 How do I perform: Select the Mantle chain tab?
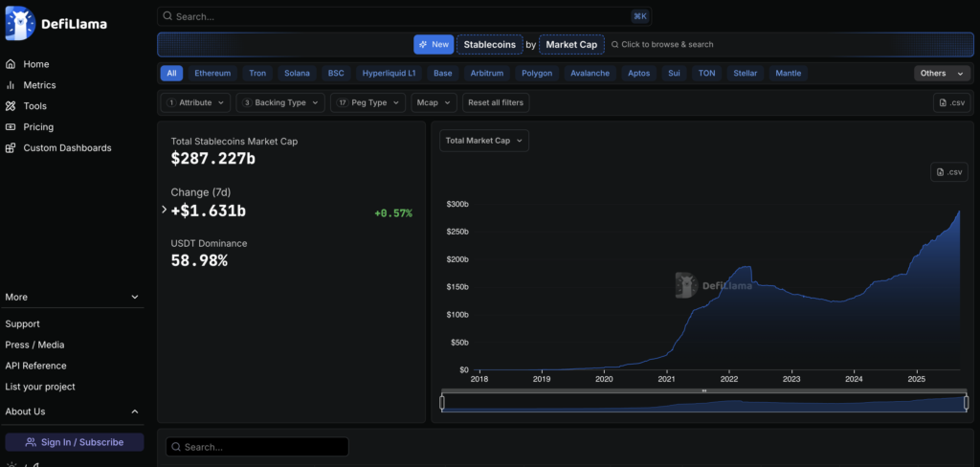click(x=789, y=73)
